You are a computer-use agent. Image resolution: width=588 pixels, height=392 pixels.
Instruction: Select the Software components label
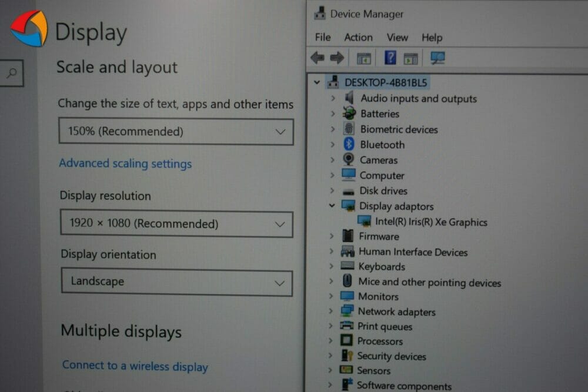pyautogui.click(x=405, y=386)
